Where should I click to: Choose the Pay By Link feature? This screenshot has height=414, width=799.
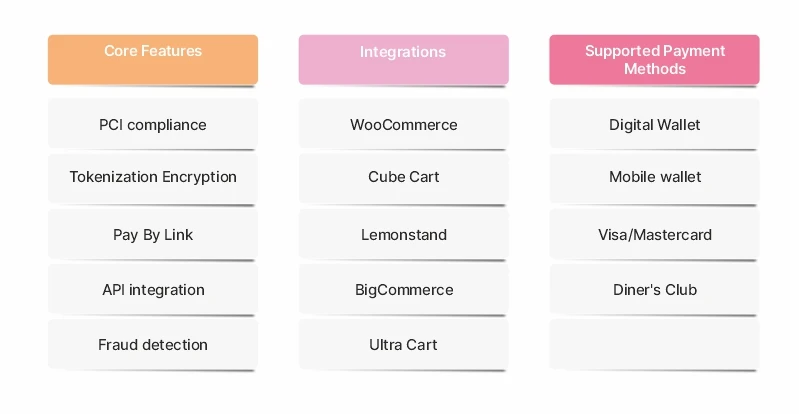[153, 235]
